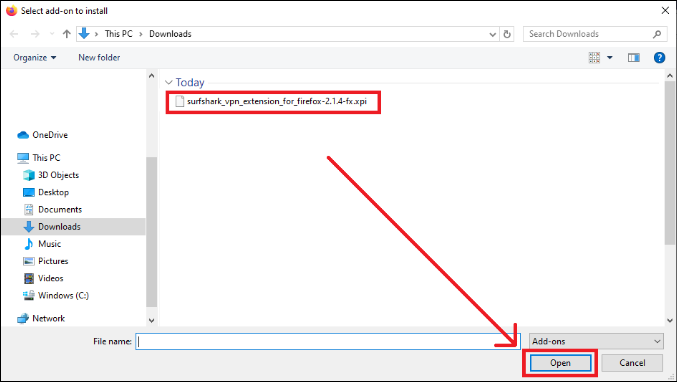Image resolution: width=678 pixels, height=390 pixels.
Task: Click inside the File name field
Action: tap(327, 341)
